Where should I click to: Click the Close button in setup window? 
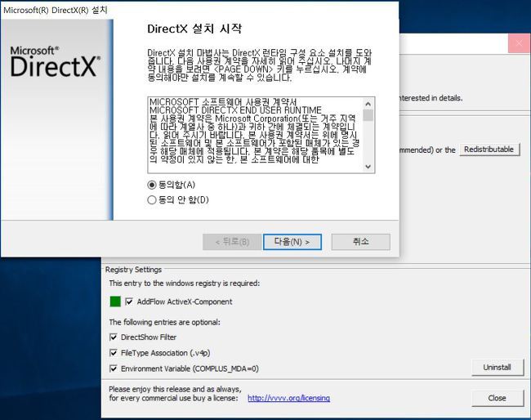coord(498,398)
